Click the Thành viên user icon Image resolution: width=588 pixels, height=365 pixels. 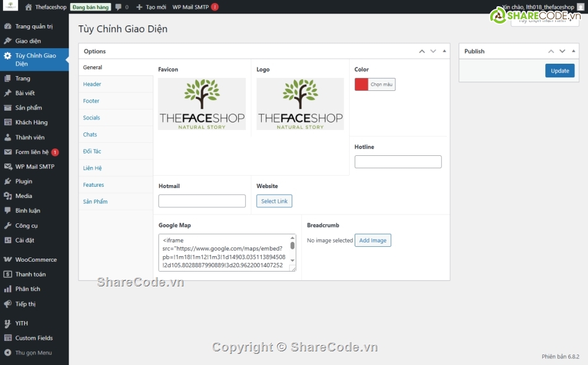7,137
